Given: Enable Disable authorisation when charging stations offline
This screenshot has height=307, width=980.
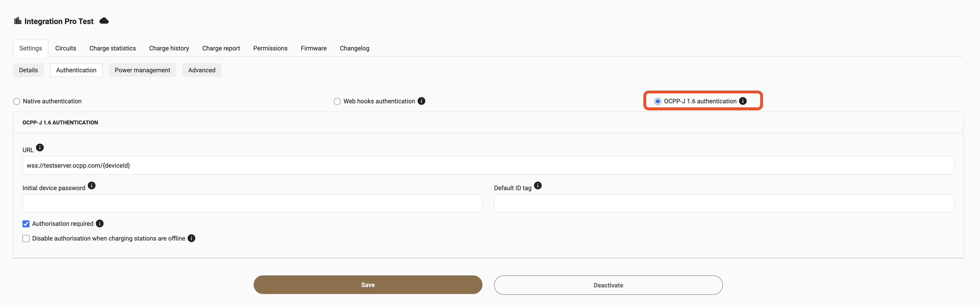Looking at the screenshot, I should (x=26, y=239).
